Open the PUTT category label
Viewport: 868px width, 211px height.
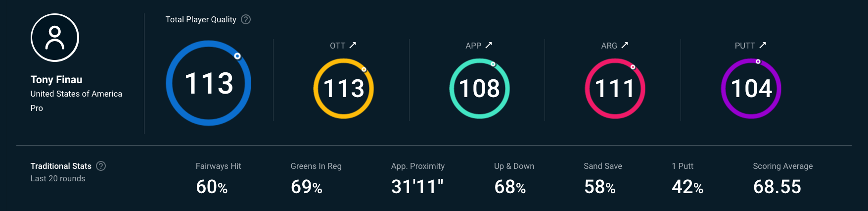pos(744,46)
